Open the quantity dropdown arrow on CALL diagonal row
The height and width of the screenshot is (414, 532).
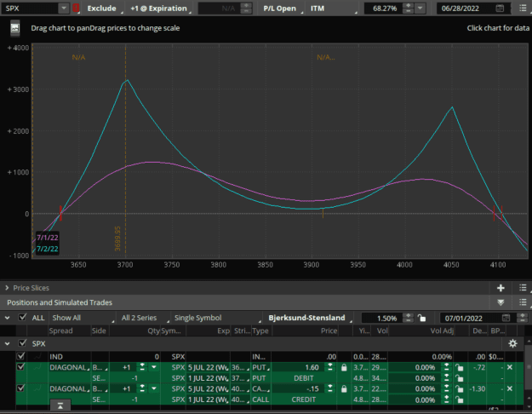(x=154, y=388)
